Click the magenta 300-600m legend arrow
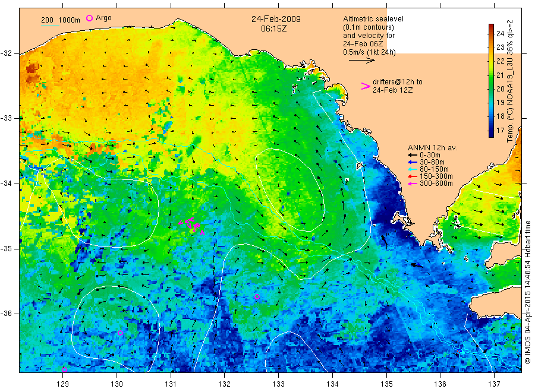Screen dimensions: 535x392 coord(413,184)
